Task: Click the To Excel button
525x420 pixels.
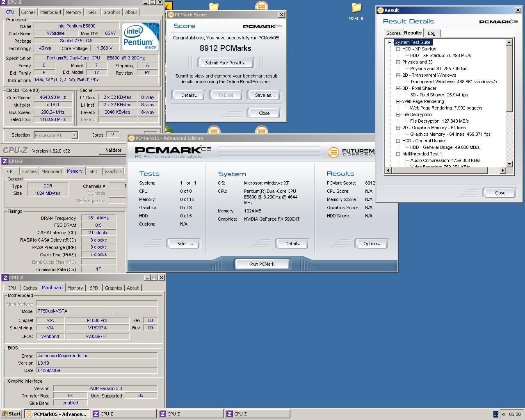Action: (x=226, y=95)
